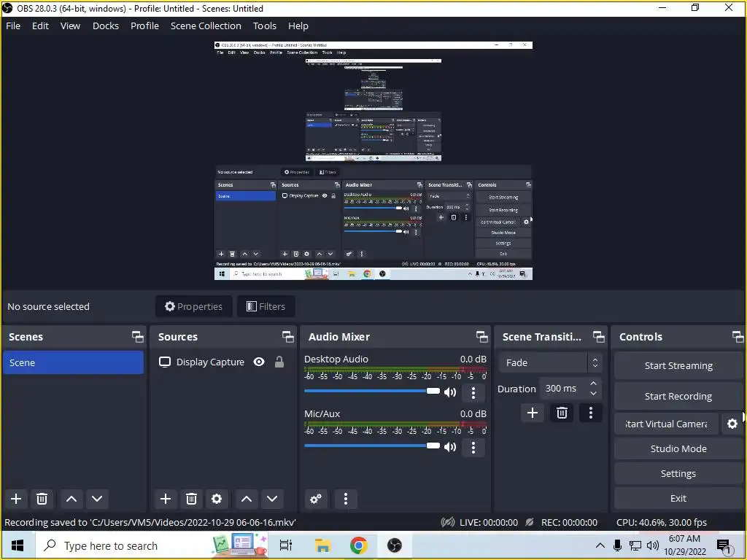Open the Windows Start menu
This screenshot has width=747, height=560.
tap(18, 545)
